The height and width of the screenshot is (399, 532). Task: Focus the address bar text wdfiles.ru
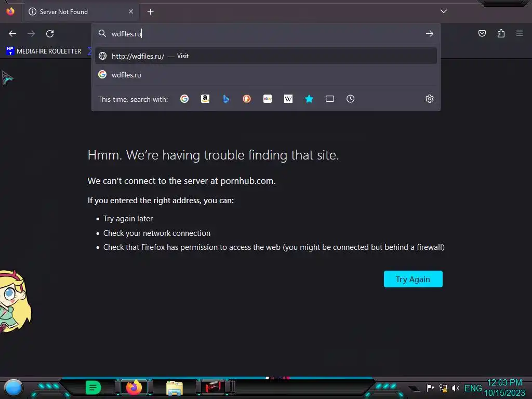click(126, 34)
